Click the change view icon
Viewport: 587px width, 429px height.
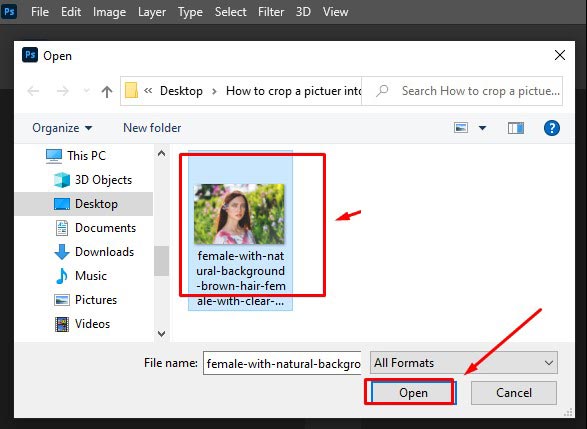click(x=461, y=128)
